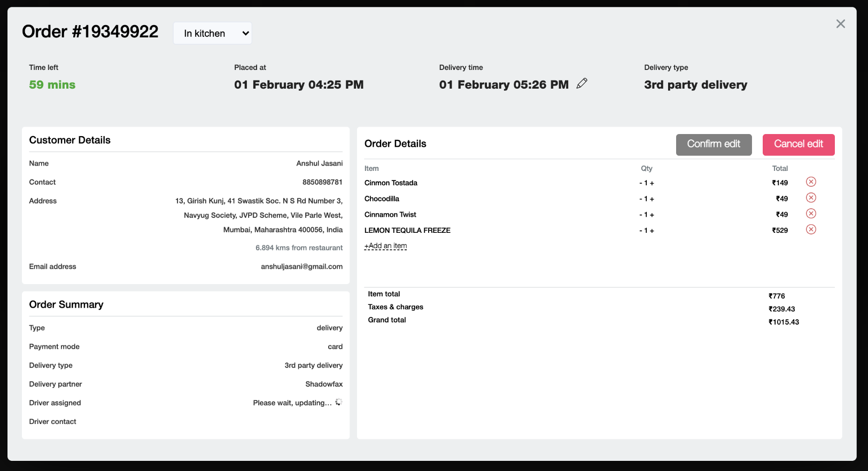Click Placed at 01 February 04:25 PM
Screen dimensions: 868x471
pyautogui.click(x=299, y=84)
